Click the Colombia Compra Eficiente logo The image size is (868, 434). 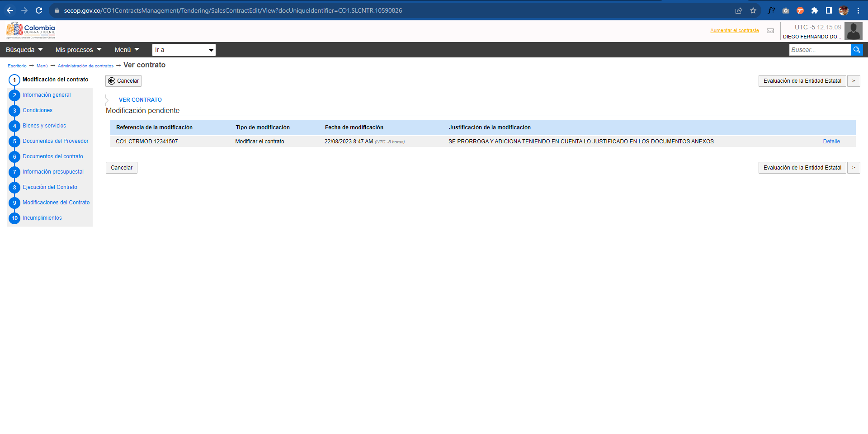coord(31,30)
